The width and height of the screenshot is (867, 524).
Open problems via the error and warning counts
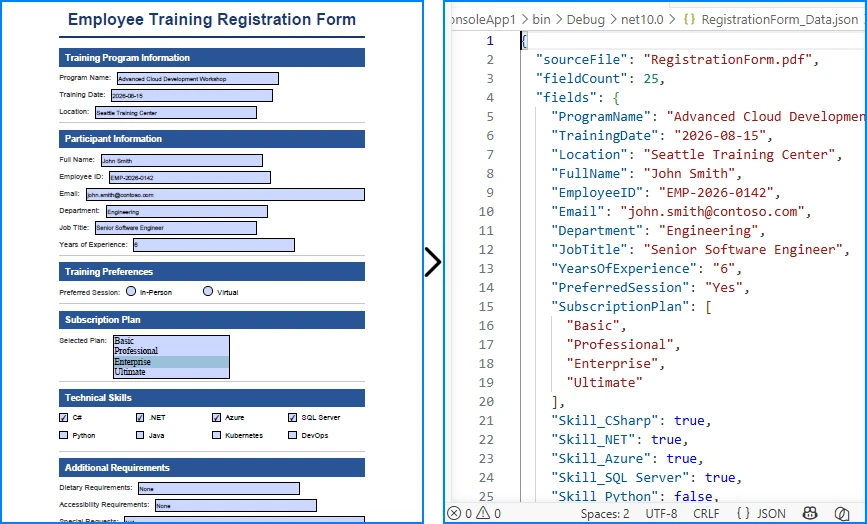click(x=474, y=513)
